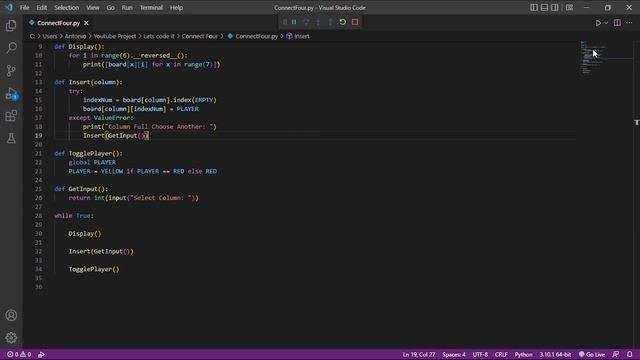Click Ln 19, Col 27 indicator
This screenshot has width=640, height=360.
(419, 354)
